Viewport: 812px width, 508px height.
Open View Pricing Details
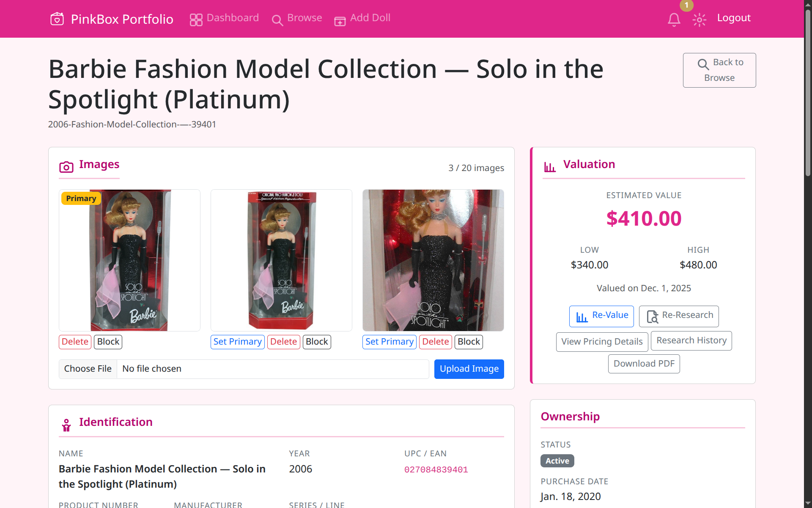click(x=601, y=342)
